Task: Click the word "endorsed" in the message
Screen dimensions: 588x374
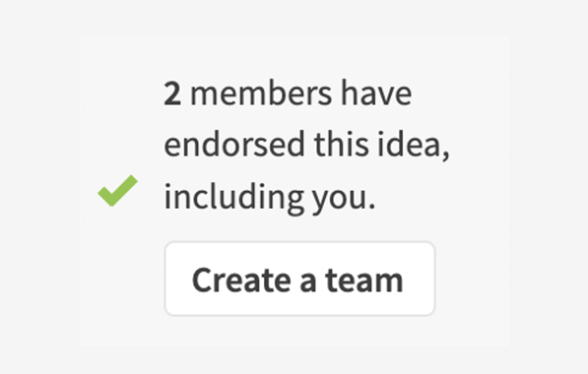Action: coord(234,145)
